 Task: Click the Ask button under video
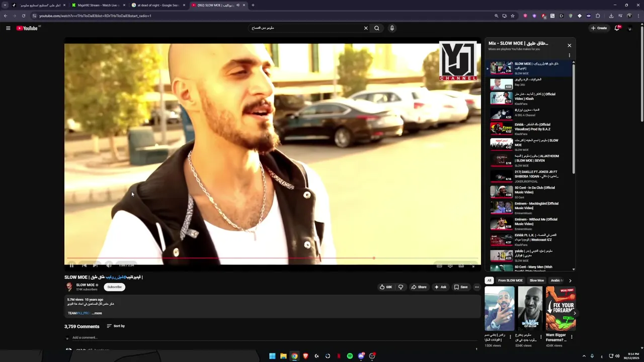click(440, 287)
